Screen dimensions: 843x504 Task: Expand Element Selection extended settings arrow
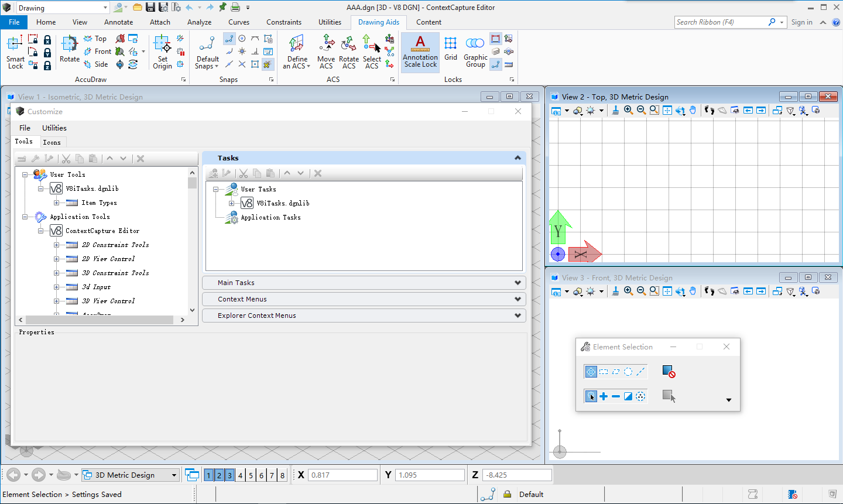click(729, 400)
